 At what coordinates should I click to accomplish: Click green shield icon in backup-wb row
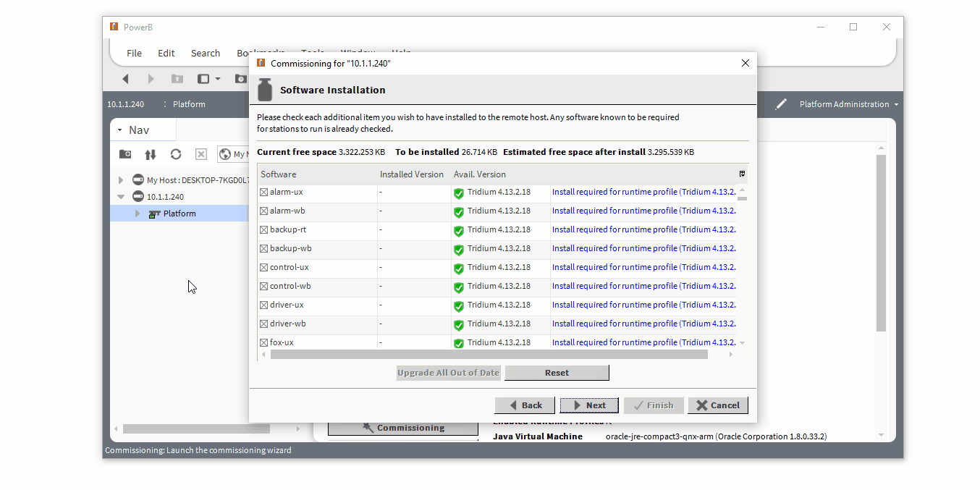459,250
